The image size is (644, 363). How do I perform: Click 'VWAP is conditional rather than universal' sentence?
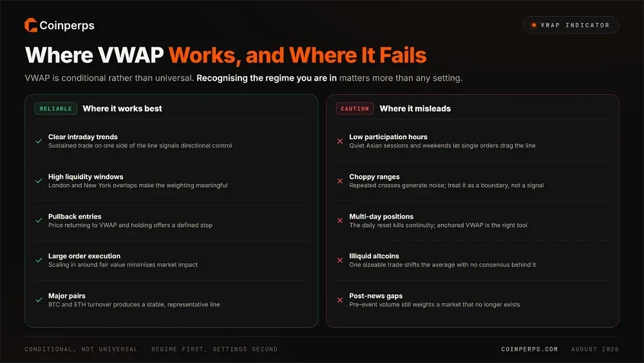(x=109, y=78)
